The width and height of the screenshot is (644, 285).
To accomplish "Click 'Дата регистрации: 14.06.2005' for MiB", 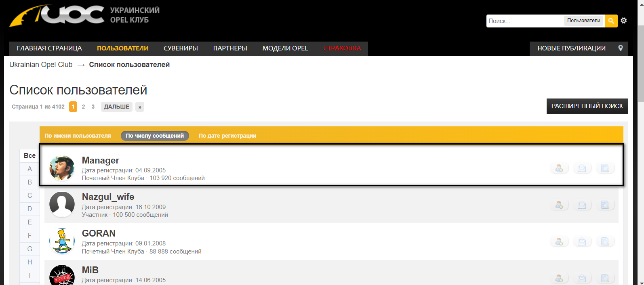I will coord(124,280).
